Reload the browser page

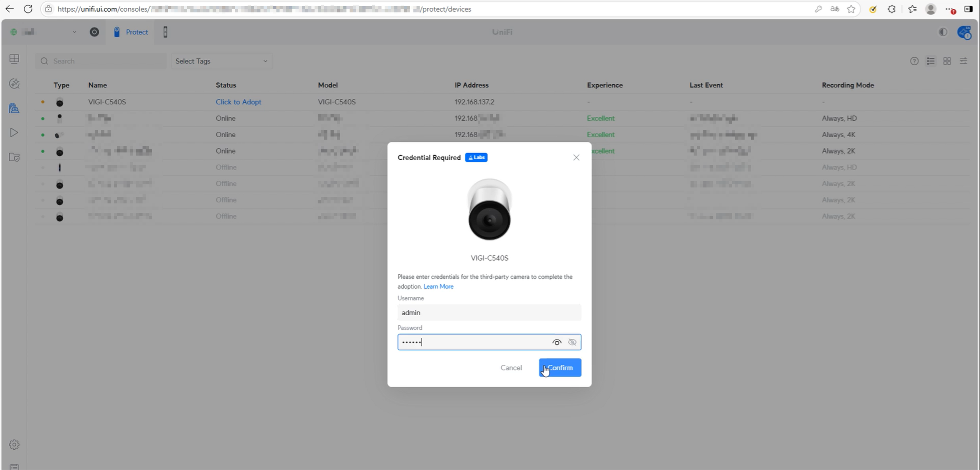28,9
